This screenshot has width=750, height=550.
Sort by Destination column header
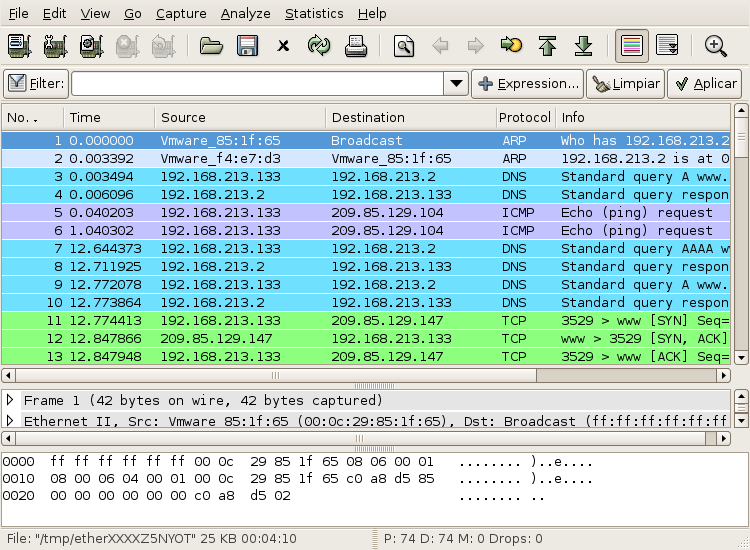click(411, 118)
